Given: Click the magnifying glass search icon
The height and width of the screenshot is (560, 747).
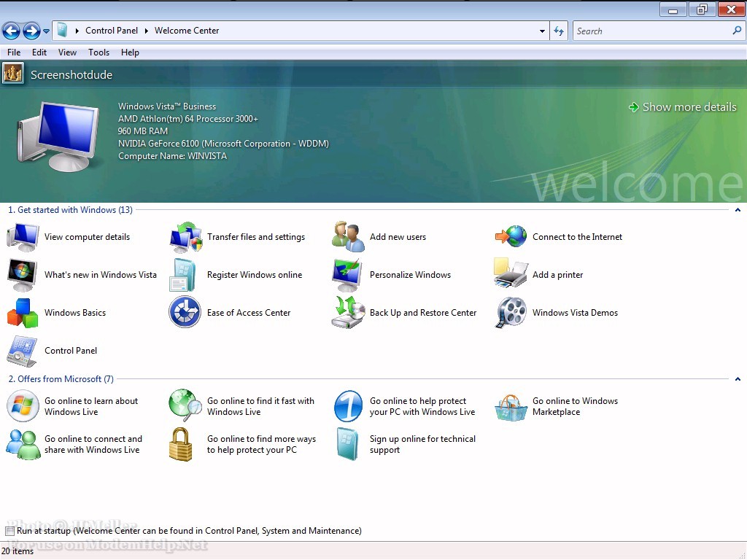Looking at the screenshot, I should tap(737, 31).
